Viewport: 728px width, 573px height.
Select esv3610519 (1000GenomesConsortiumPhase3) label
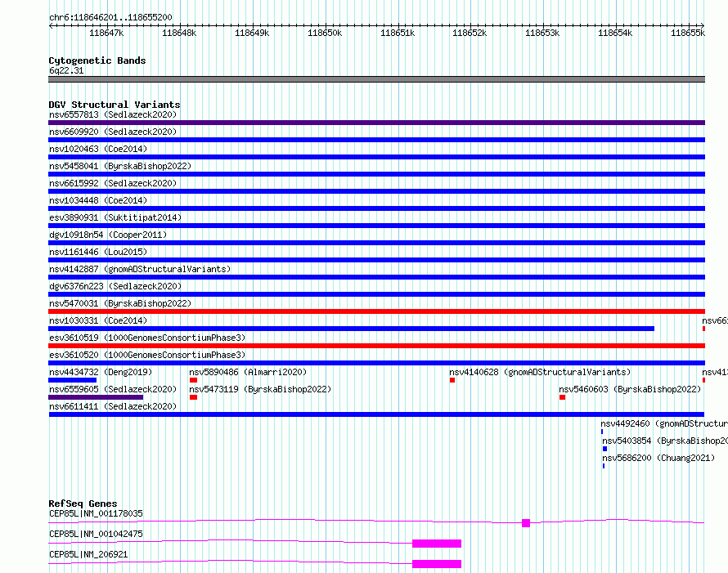click(147, 338)
